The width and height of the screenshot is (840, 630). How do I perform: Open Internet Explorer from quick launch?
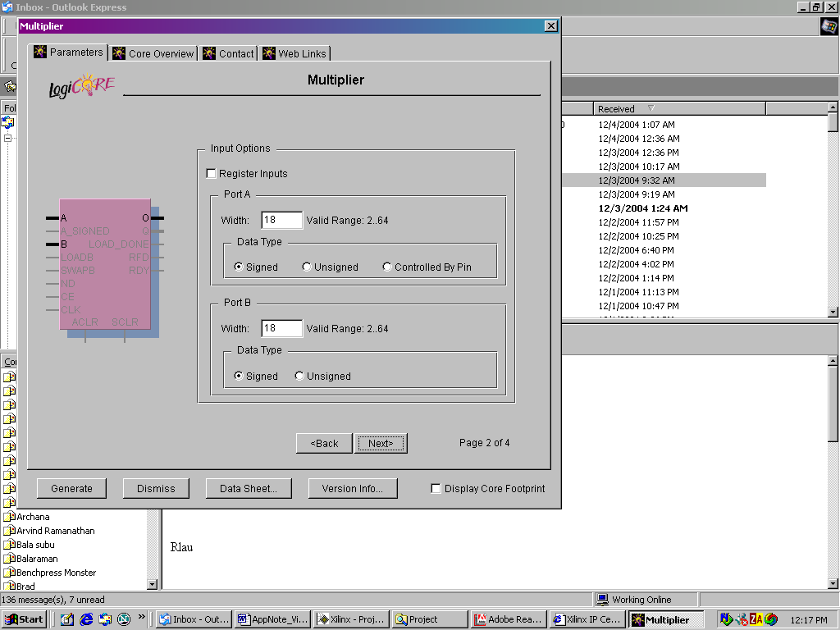coord(86,619)
